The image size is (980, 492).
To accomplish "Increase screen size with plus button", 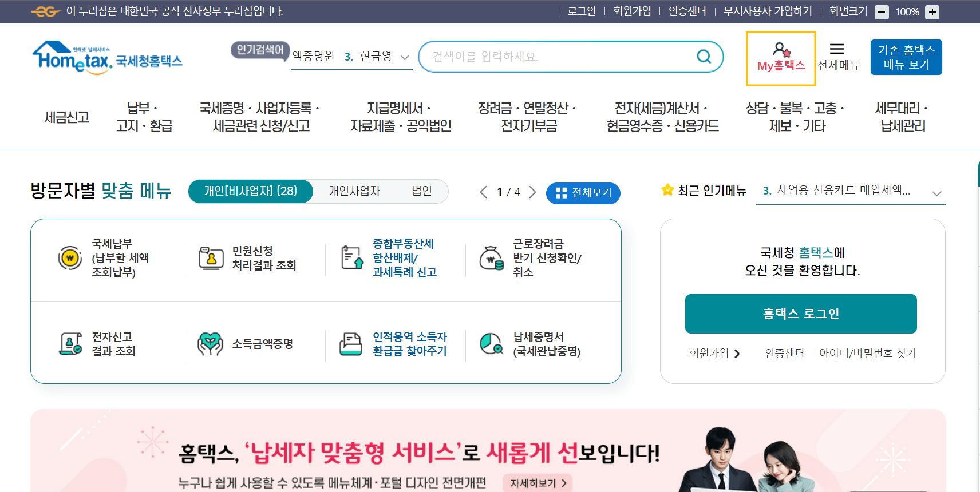I will point(932,12).
